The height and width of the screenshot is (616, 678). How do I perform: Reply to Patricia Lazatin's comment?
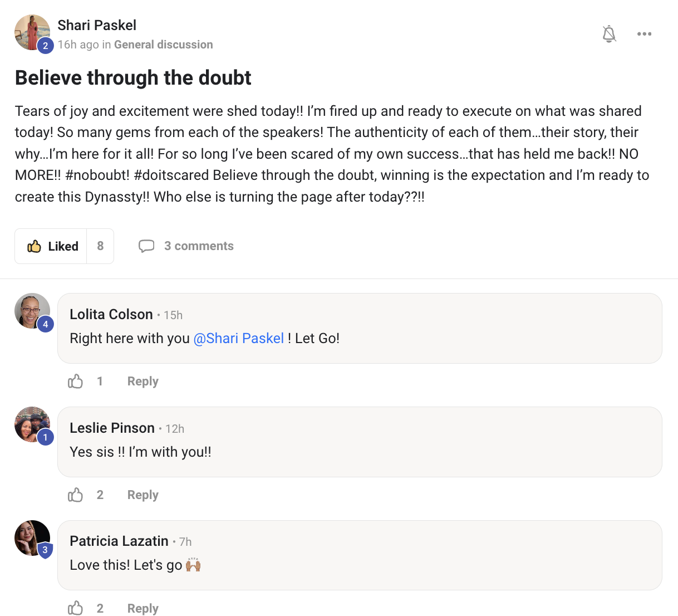tap(143, 608)
